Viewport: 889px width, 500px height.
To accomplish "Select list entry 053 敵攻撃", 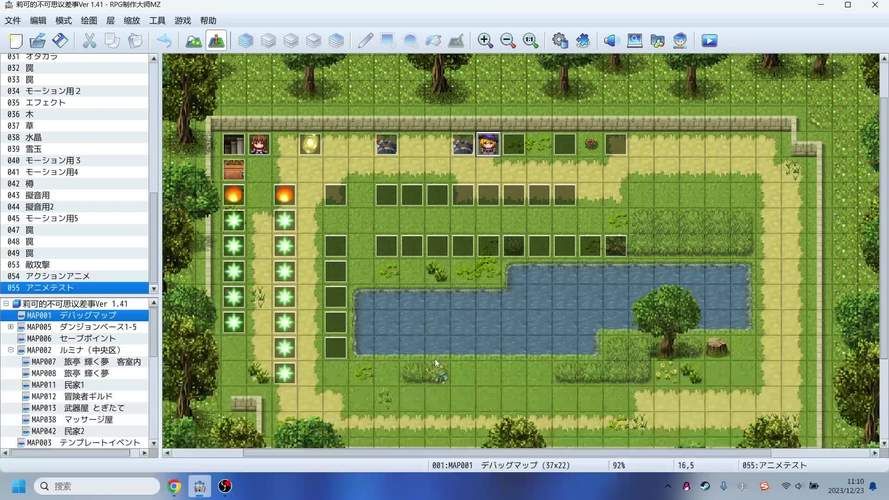I will click(74, 265).
